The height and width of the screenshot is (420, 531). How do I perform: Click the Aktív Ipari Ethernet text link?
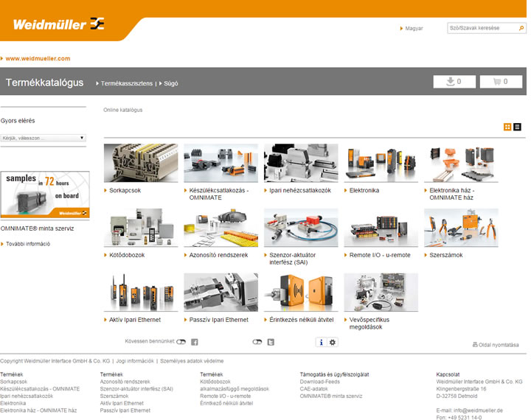[135, 320]
